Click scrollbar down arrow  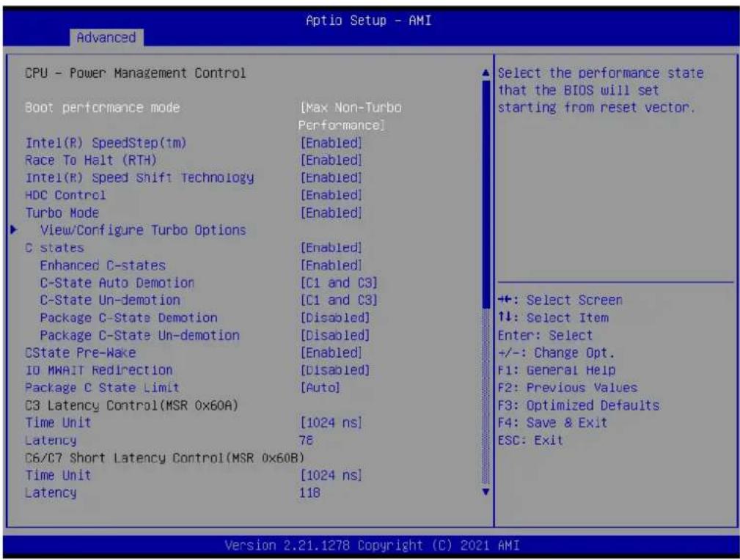click(486, 492)
